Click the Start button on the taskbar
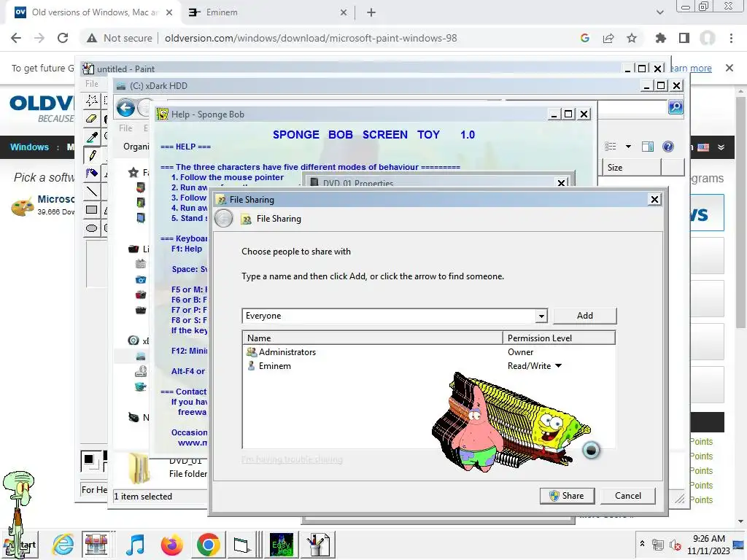The height and width of the screenshot is (560, 747). tap(20, 545)
